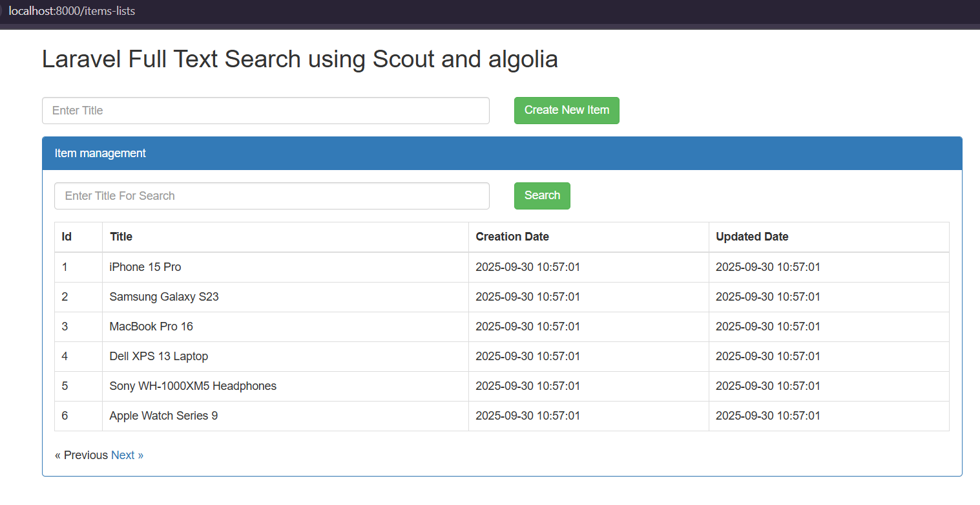Select Sony WH-1000XM5 Headphones item

pyautogui.click(x=193, y=385)
